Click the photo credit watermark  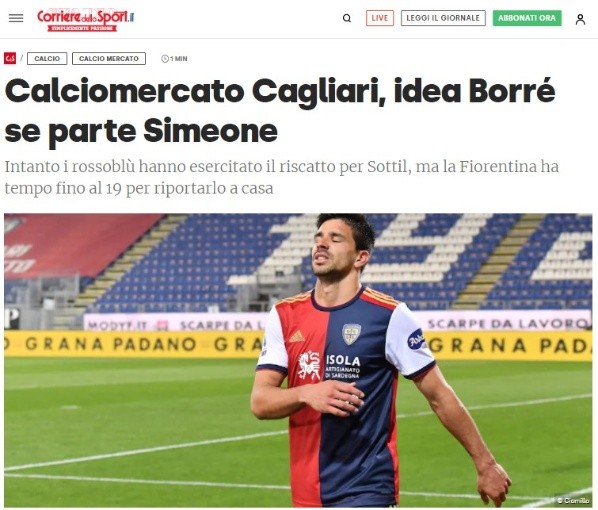click(x=573, y=500)
